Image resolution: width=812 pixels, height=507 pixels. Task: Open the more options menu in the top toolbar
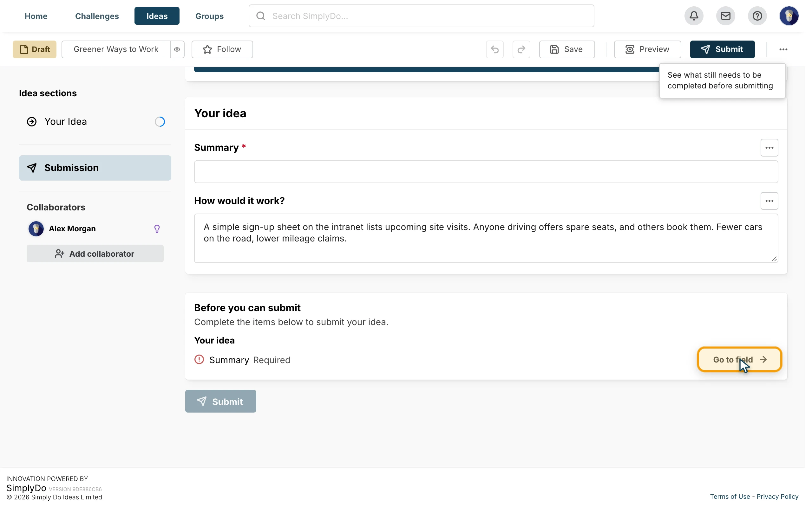783,49
